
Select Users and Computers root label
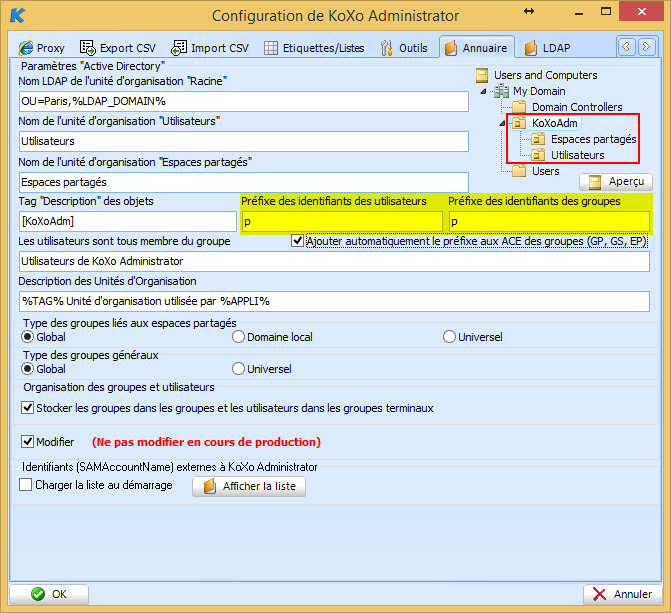(x=546, y=75)
